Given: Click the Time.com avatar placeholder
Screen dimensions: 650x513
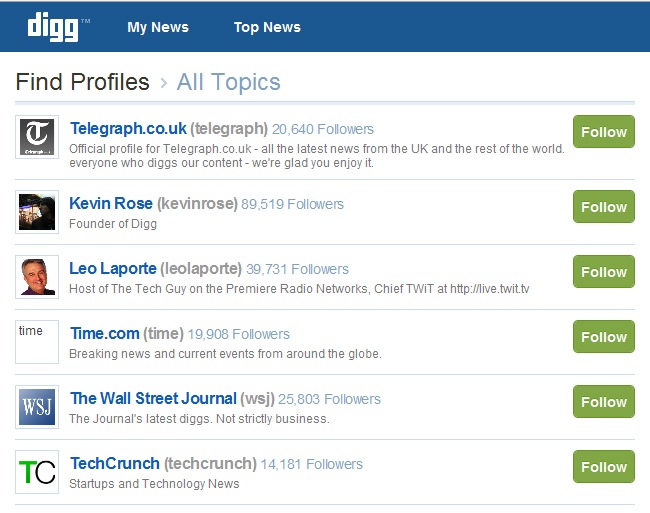Looking at the screenshot, I should pos(37,341).
